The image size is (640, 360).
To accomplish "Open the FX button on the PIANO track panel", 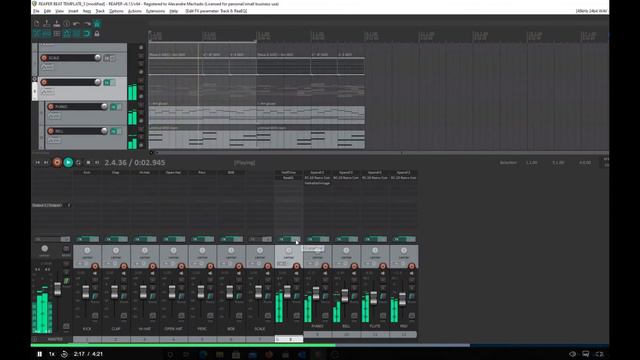I will tap(114, 107).
